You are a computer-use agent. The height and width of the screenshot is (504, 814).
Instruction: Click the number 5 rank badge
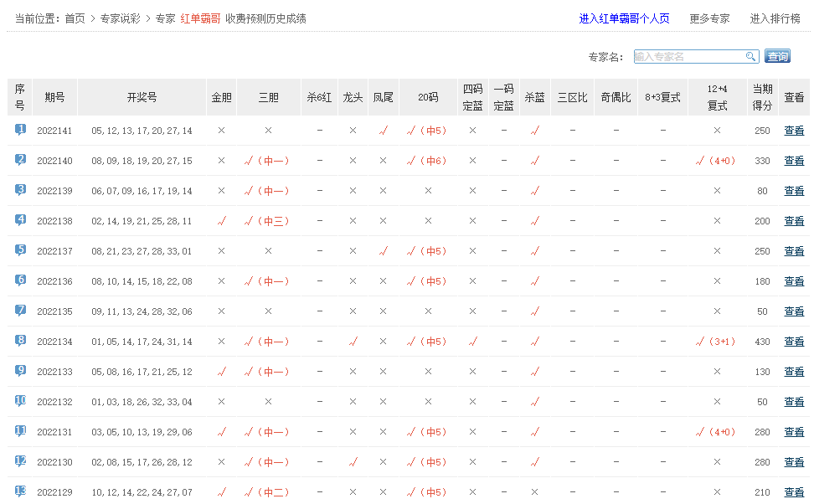20,250
